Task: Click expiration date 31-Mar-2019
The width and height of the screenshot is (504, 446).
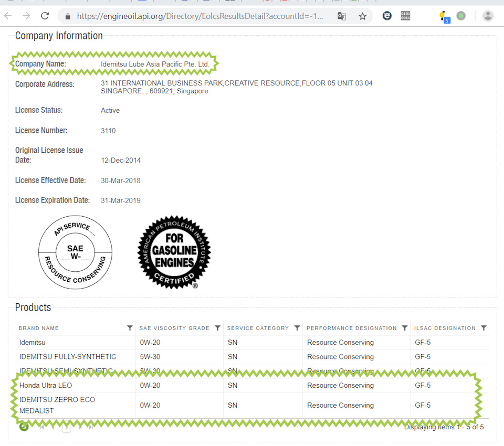Action: pos(121,200)
